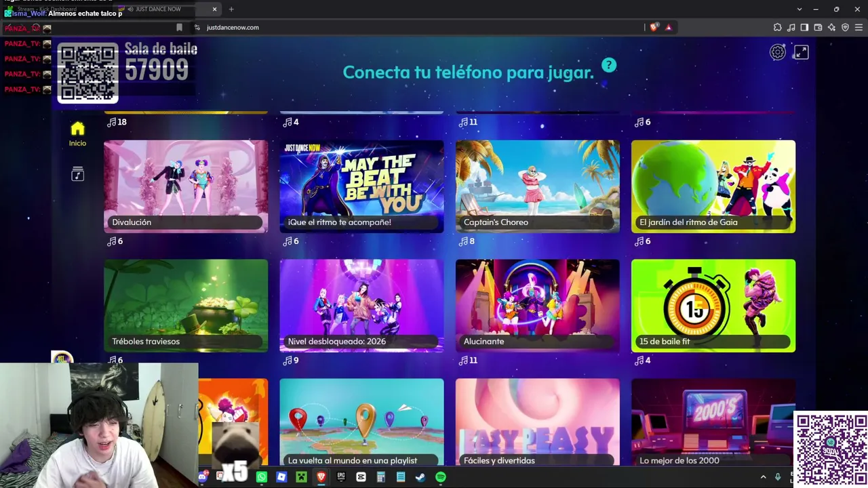Open La vuelta al mundo en una playlist

pyautogui.click(x=361, y=422)
